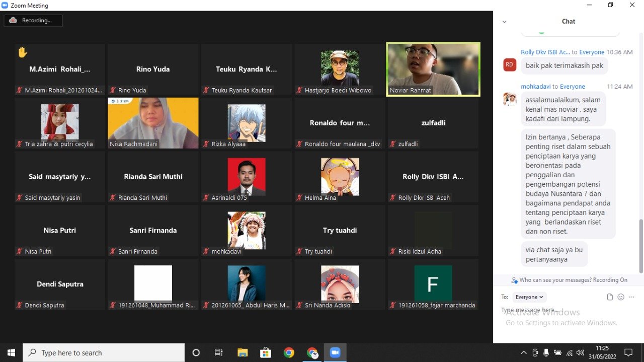Show hidden system tray icons
Viewport: 644px width, 362px height.
pyautogui.click(x=524, y=352)
